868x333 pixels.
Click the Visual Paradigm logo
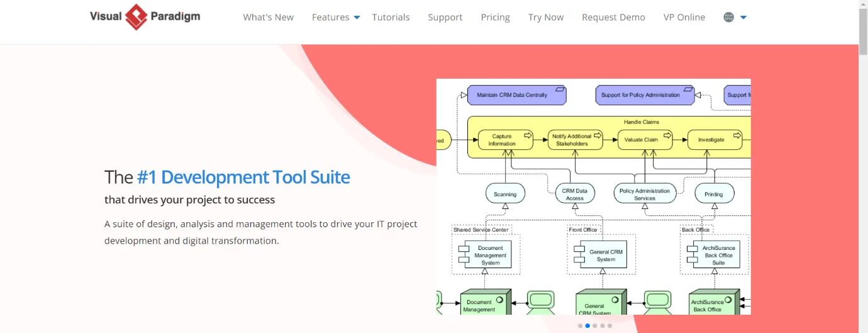(145, 17)
